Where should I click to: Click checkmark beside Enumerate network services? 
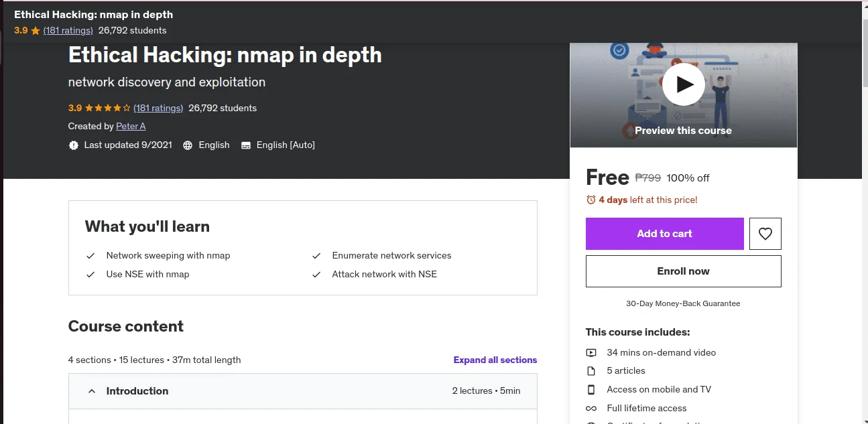[x=316, y=256]
